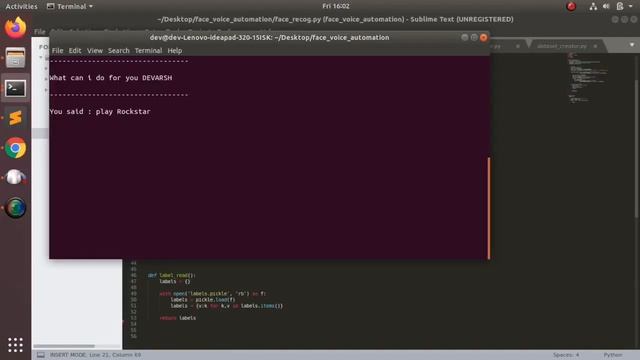
Task: Click the 'def label_read():' line in editor
Action: [x=171, y=275]
